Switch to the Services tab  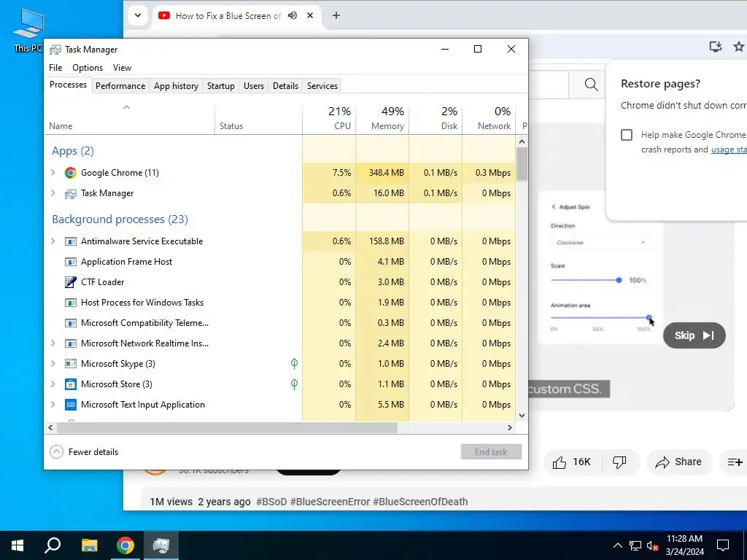[322, 86]
